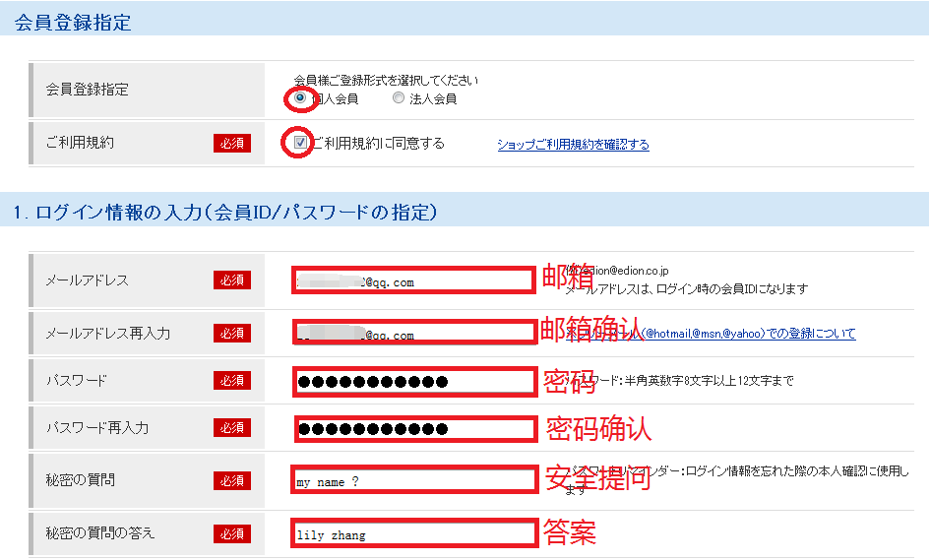Open the ショップご利用規約を確認する link
This screenshot has width=931, height=560.
click(573, 145)
